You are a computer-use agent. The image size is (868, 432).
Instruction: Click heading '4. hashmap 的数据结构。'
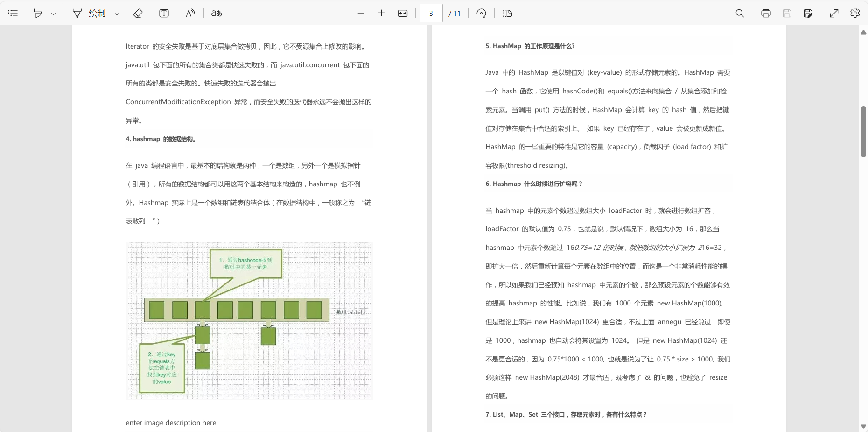tap(161, 139)
